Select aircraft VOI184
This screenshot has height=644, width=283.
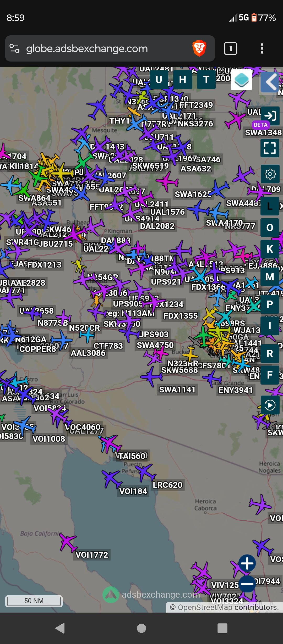(x=112, y=479)
